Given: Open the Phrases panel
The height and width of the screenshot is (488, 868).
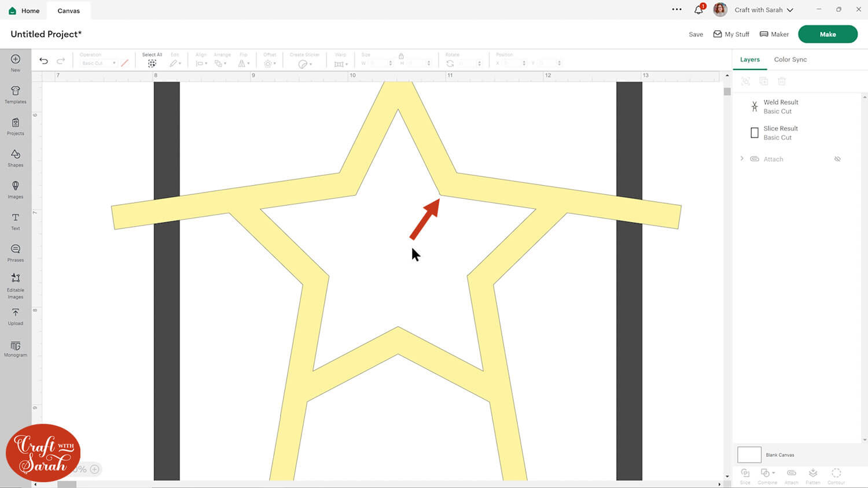Looking at the screenshot, I should [x=16, y=253].
